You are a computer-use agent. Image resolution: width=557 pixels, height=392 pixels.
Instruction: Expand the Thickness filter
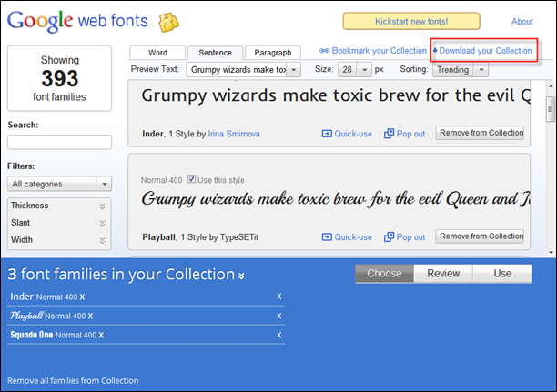pos(58,206)
